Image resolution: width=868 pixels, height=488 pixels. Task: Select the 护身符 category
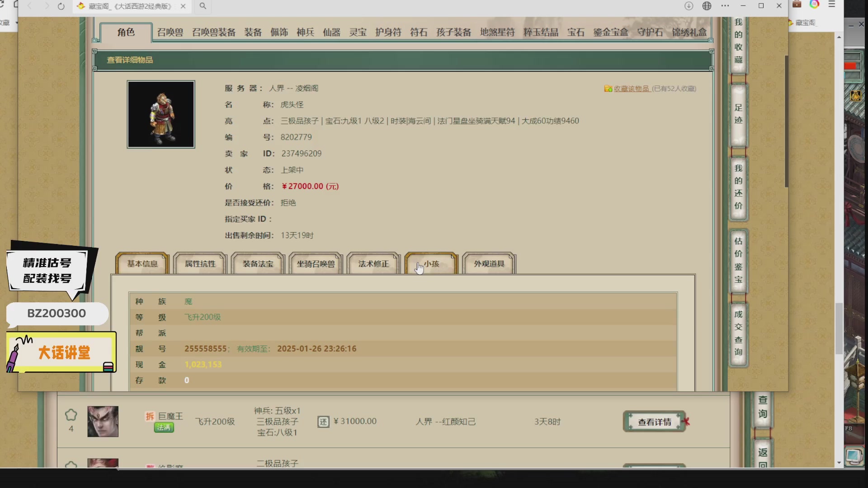[x=388, y=32]
